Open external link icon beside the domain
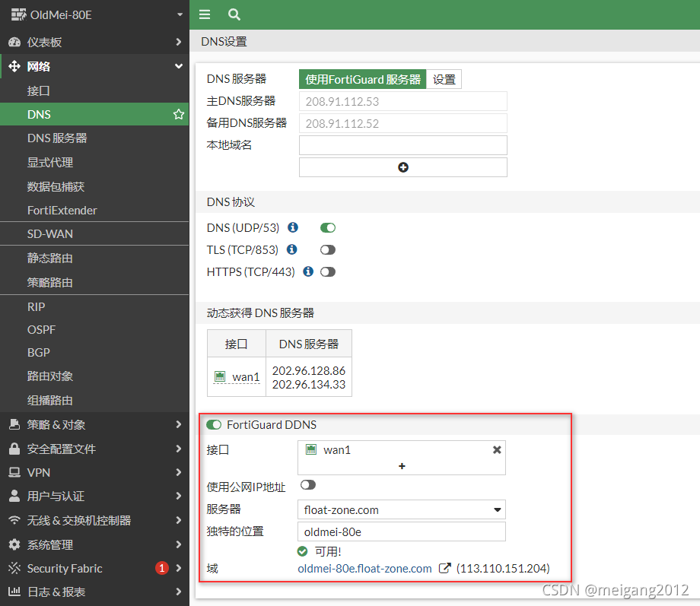 (x=444, y=568)
